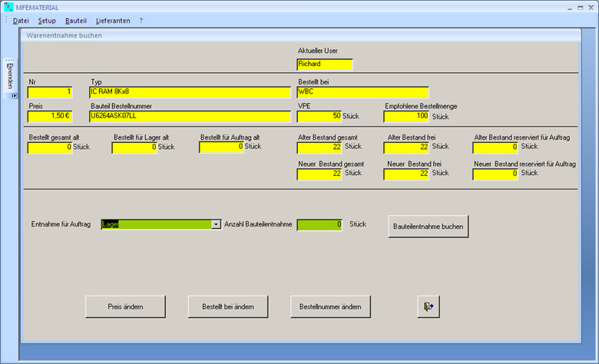Maximize the MFEMATERIAL window
Viewport: 599px width, 364px height.
pyautogui.click(x=581, y=8)
